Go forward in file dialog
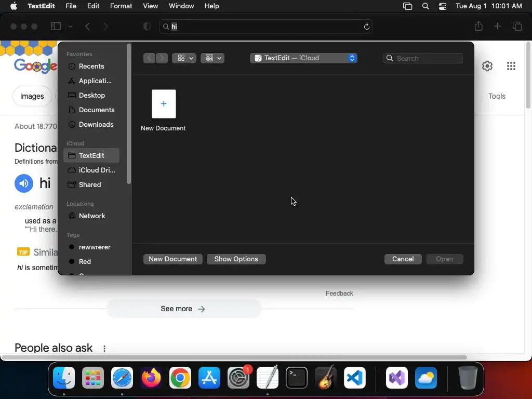Viewport: 532px width, 399px height. [x=162, y=58]
